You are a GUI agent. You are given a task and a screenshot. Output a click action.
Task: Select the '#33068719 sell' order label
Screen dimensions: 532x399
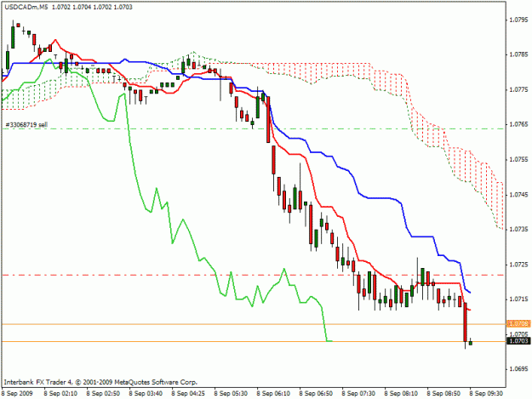(x=26, y=125)
